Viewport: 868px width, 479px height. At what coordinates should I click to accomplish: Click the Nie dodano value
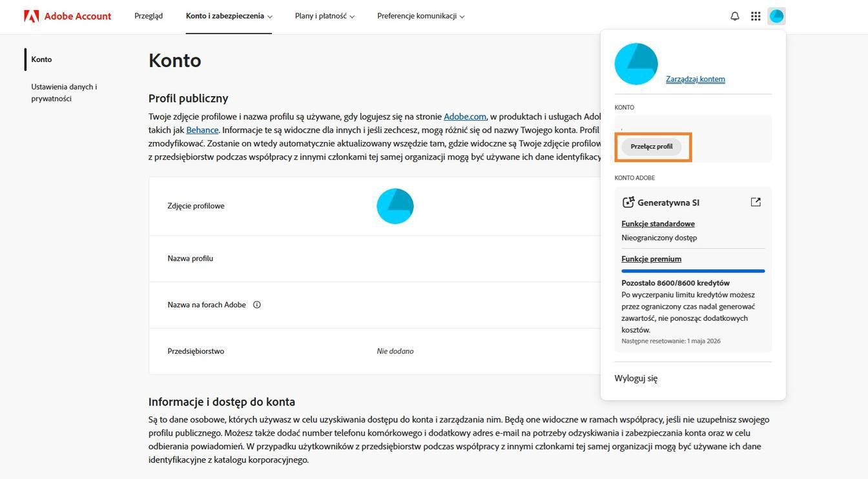(395, 351)
